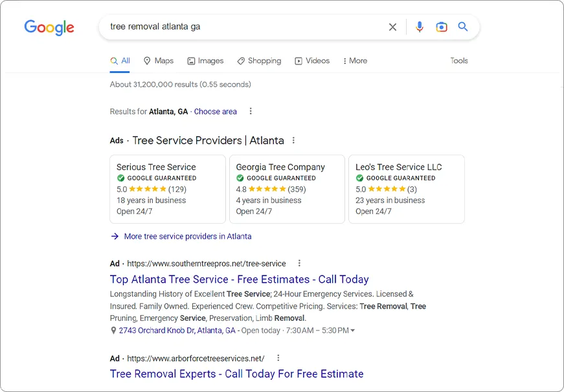Switch to the Images tab
This screenshot has width=564, height=392.
click(205, 61)
